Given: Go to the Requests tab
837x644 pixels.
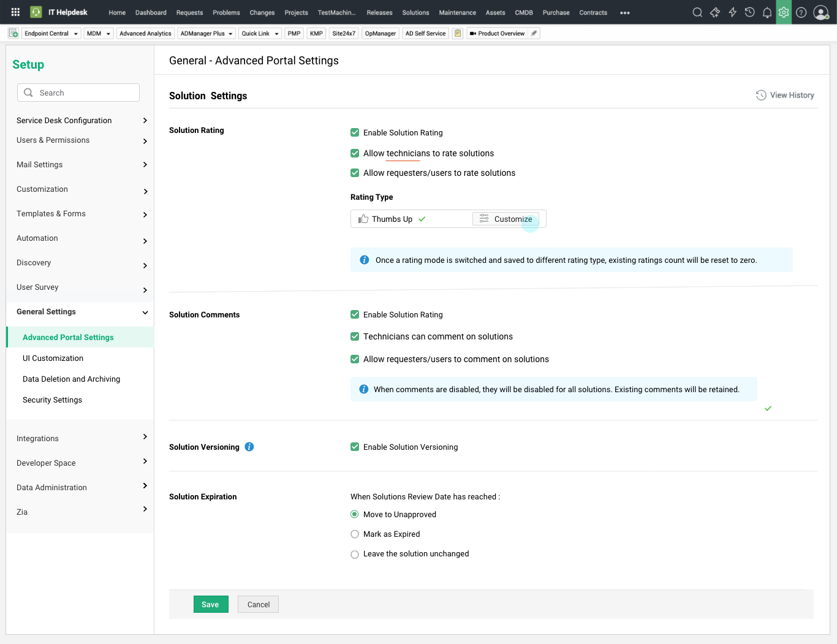Looking at the screenshot, I should (x=189, y=13).
